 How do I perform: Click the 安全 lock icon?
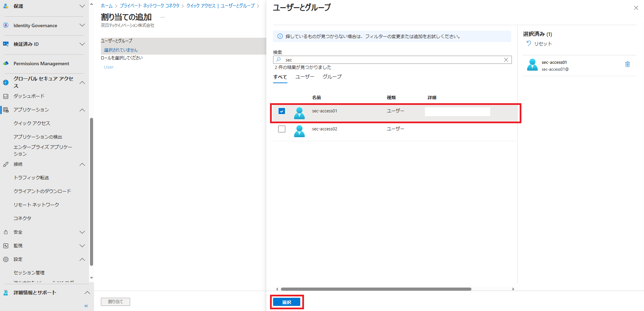[x=6, y=232]
